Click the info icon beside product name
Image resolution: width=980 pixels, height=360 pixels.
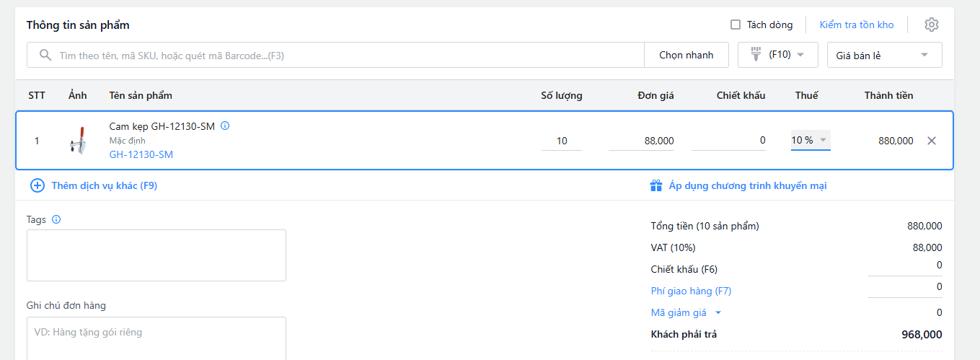[x=225, y=126]
